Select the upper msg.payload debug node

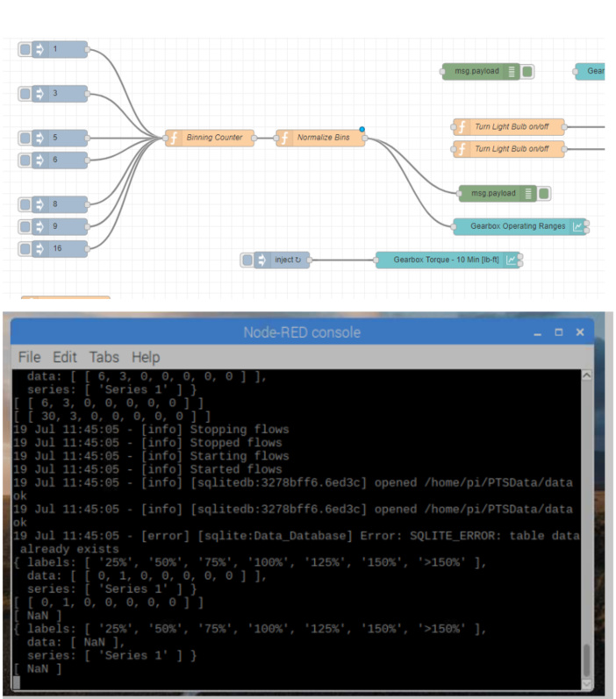[x=482, y=71]
